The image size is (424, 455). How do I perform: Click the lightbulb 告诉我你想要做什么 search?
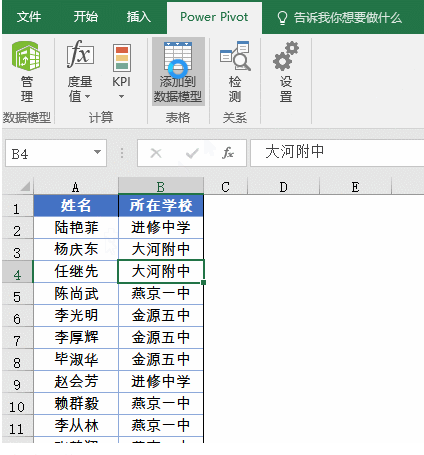click(339, 18)
